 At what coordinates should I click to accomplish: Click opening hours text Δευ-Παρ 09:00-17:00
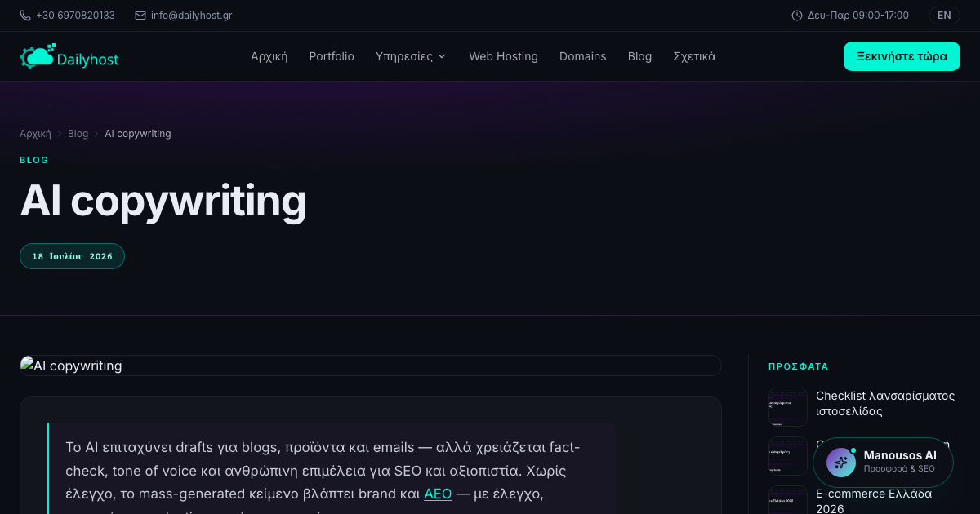858,16
